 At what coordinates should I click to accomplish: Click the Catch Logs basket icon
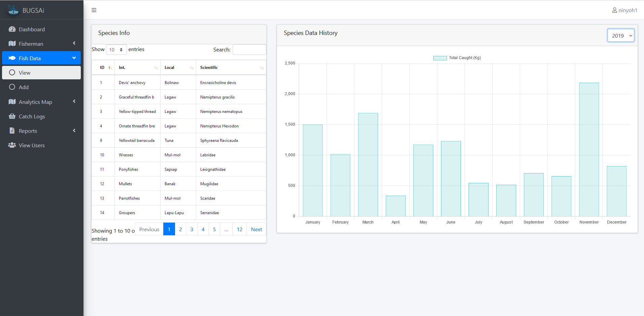click(x=12, y=116)
